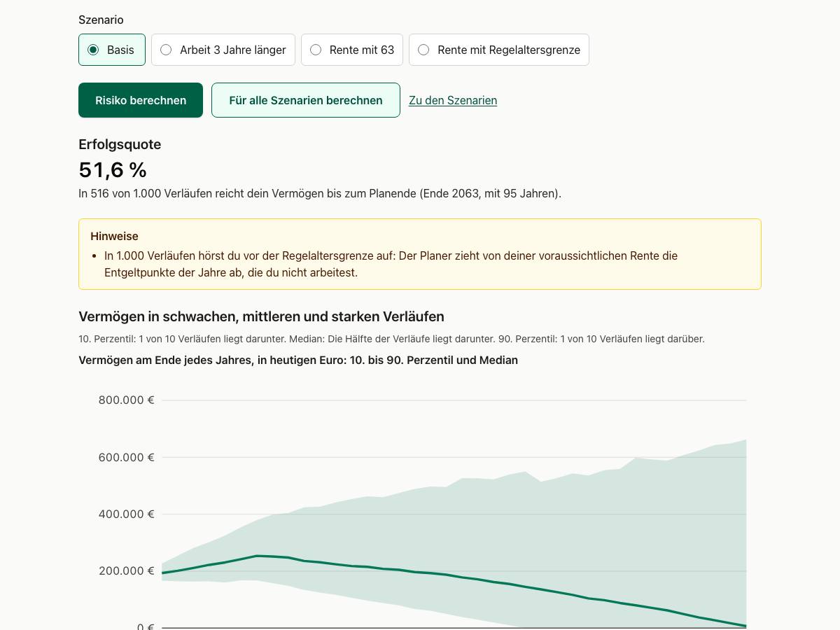Click the chart heading about "Verläufen"
Image resolution: width=840 pixels, height=630 pixels.
point(261,316)
